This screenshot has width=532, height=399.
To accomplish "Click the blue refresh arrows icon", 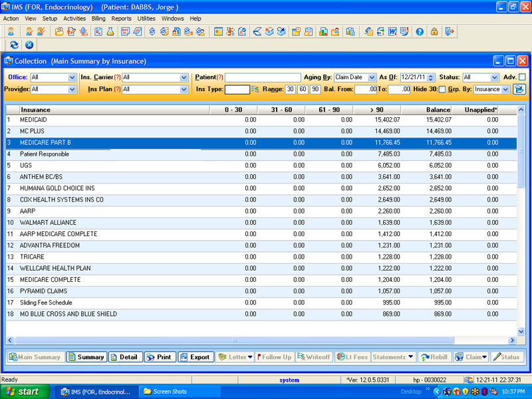I will [14, 45].
